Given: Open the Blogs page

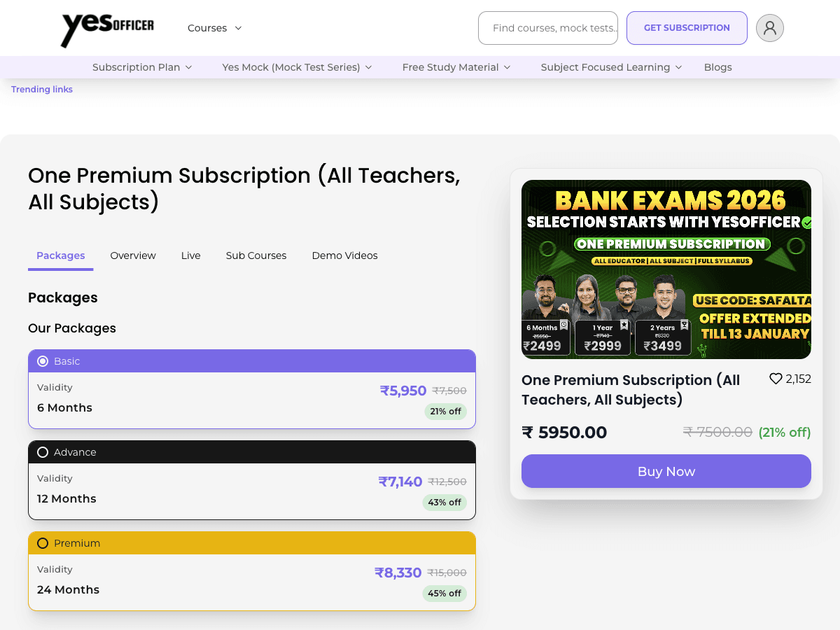Looking at the screenshot, I should coord(717,67).
